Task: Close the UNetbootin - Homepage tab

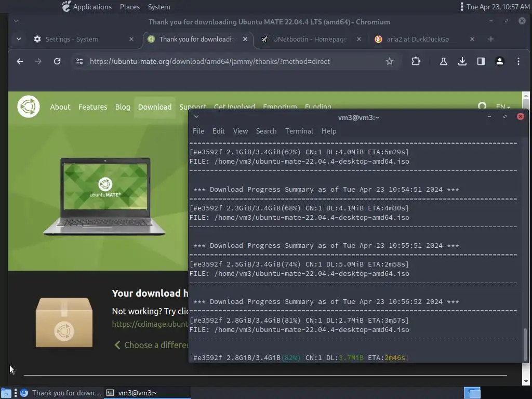Action: click(x=359, y=39)
